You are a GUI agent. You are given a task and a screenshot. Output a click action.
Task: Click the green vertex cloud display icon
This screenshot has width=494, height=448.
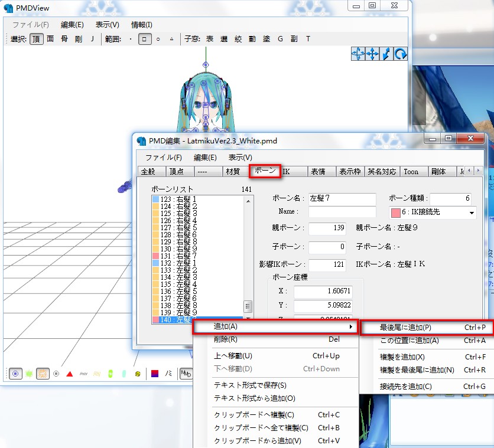(x=29, y=374)
